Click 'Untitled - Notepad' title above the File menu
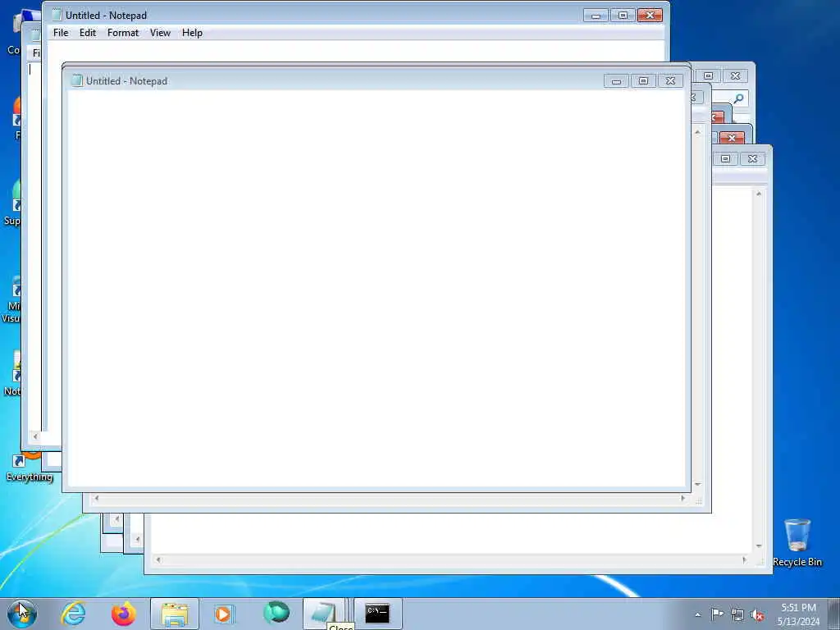The height and width of the screenshot is (630, 840). point(106,15)
